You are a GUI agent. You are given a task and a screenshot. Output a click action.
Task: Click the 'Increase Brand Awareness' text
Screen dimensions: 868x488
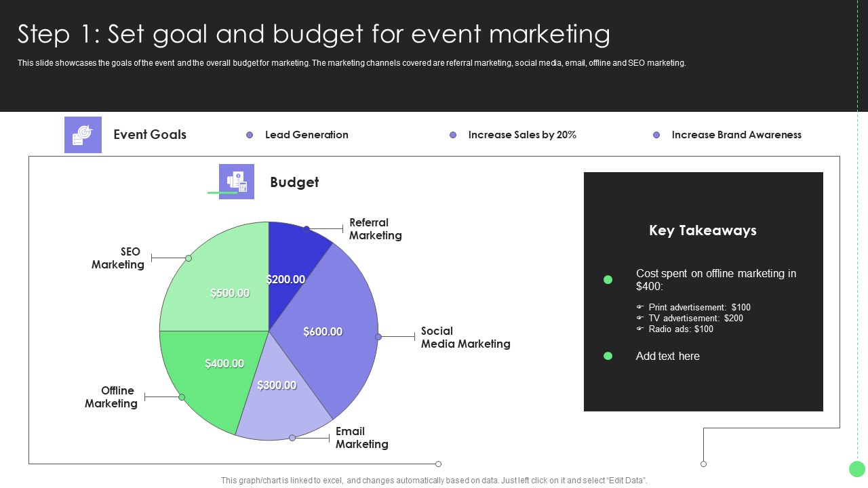[736, 135]
